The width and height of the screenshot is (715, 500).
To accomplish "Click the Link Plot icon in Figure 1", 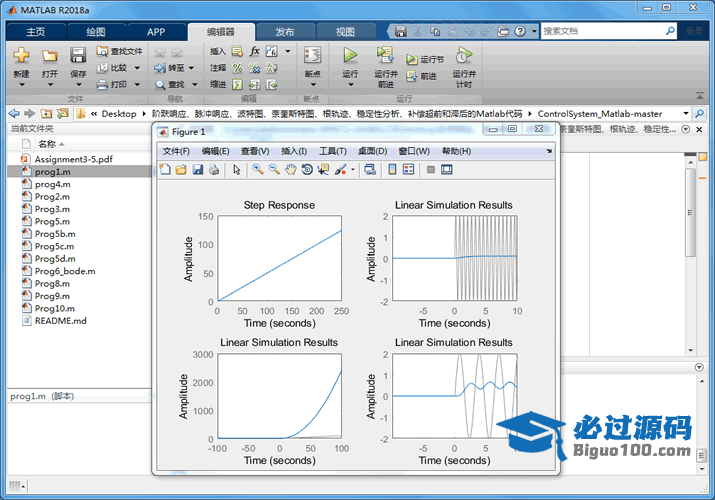I will point(370,170).
